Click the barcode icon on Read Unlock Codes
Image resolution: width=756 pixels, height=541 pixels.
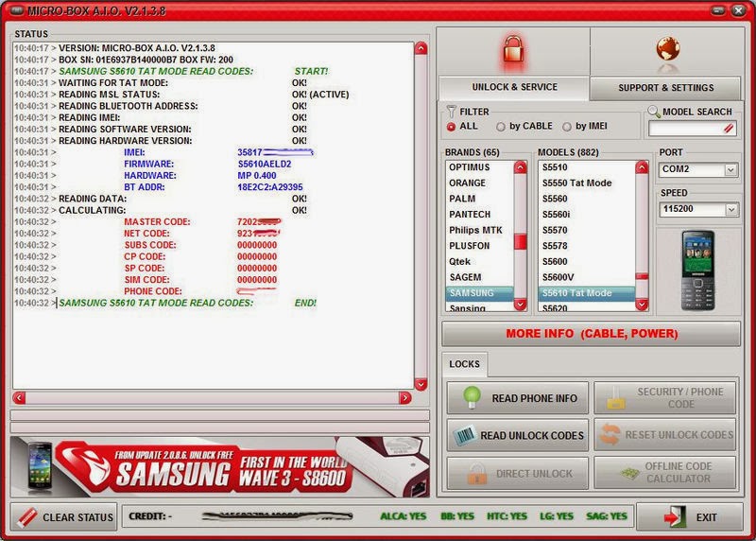464,435
